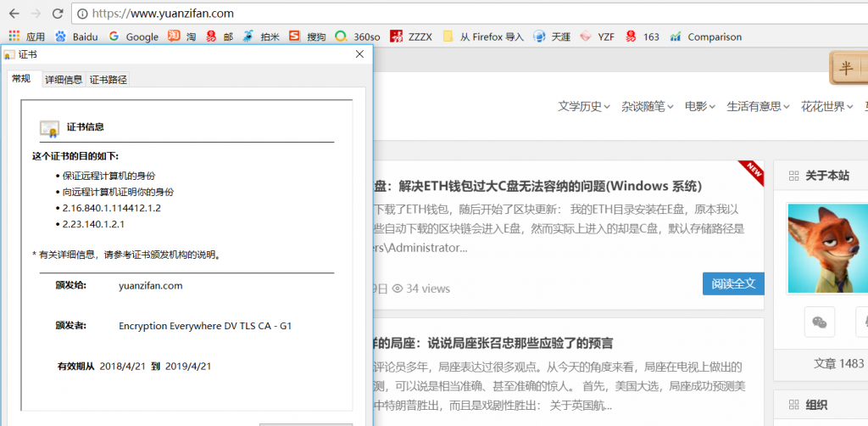Click the browser reload icon

[58, 14]
